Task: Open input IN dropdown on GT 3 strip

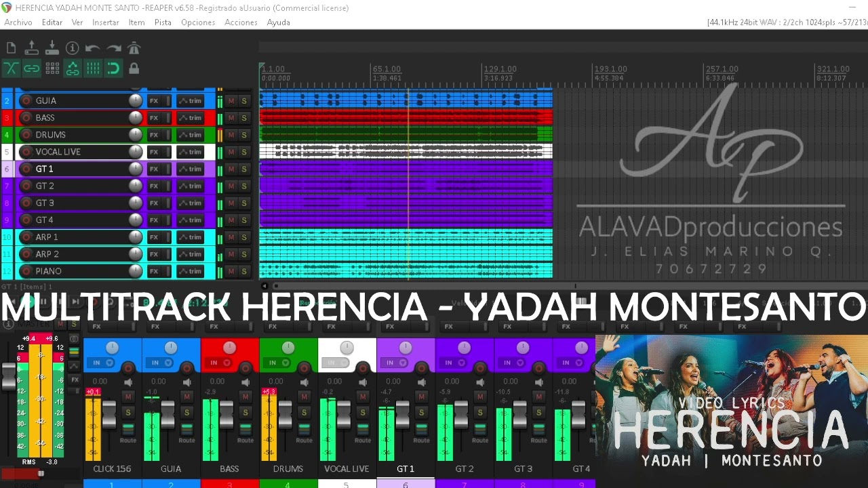Action: (513, 363)
